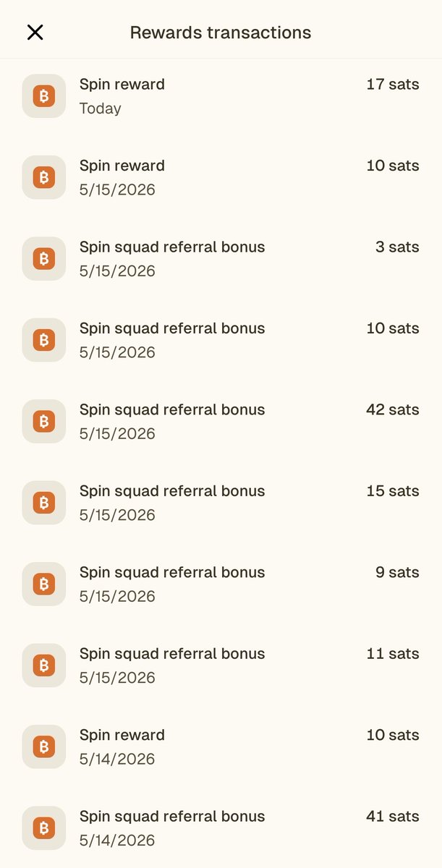This screenshot has width=442, height=868.
Task: Tap Bitcoin icon of today's Spin reward
Action: tap(44, 96)
